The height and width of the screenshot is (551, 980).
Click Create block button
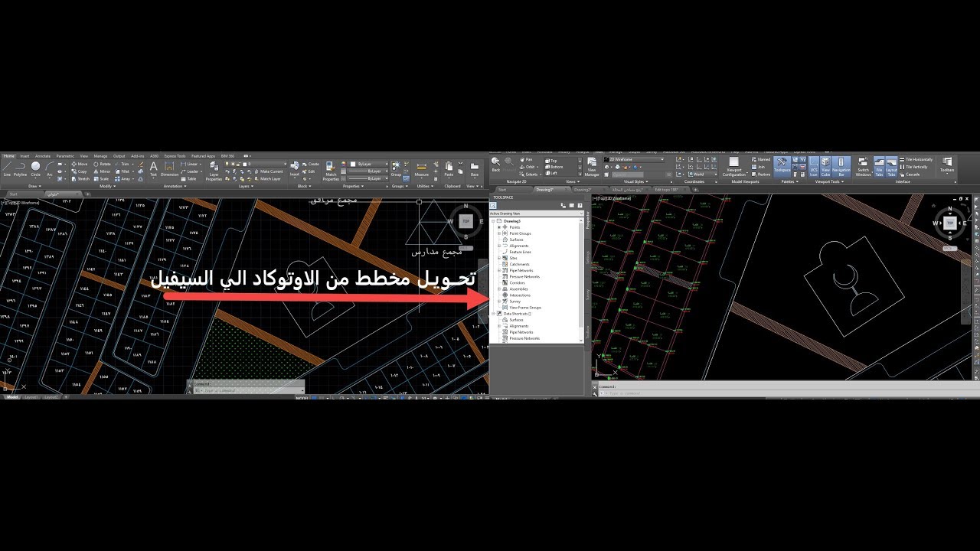pyautogui.click(x=311, y=164)
